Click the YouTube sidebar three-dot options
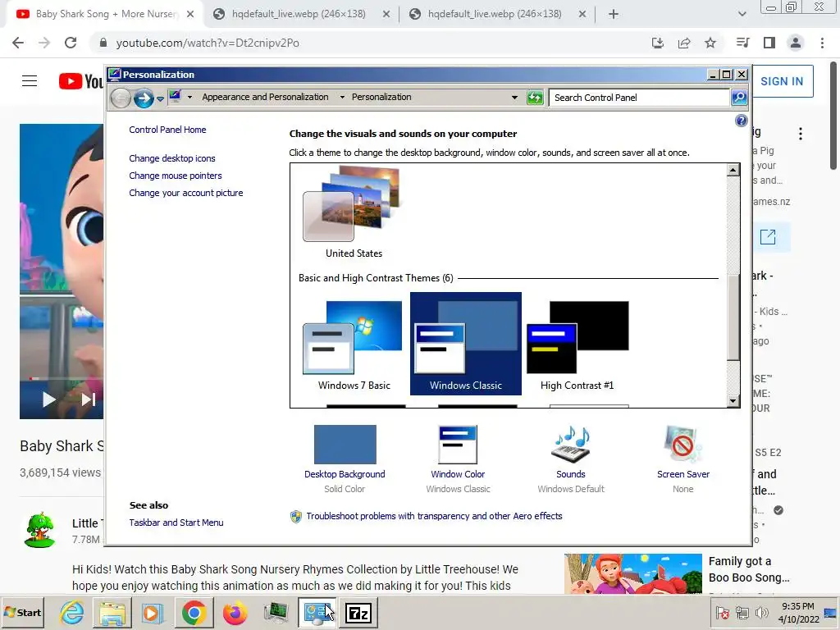 pos(801,134)
